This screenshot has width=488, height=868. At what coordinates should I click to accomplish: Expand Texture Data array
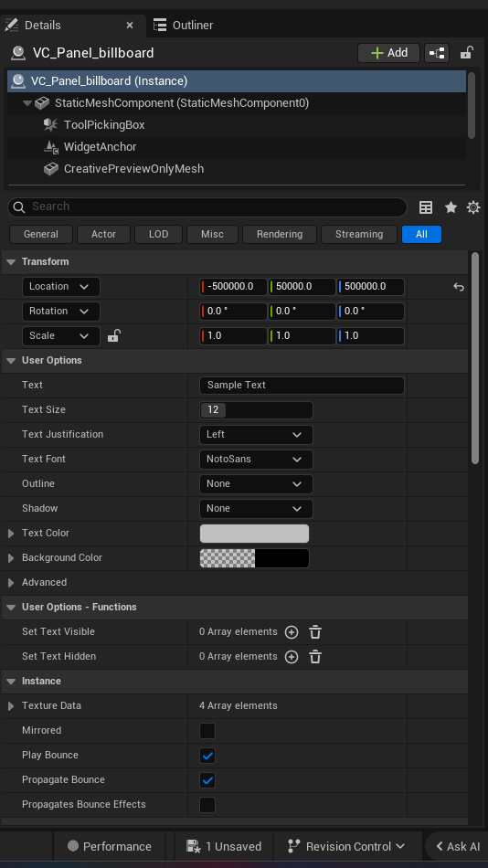click(11, 705)
